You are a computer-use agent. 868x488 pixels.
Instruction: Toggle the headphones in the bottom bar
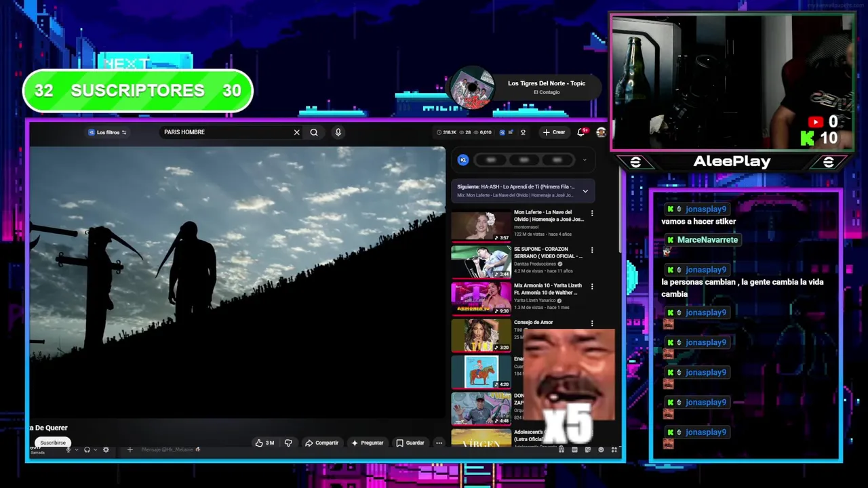[x=87, y=449]
